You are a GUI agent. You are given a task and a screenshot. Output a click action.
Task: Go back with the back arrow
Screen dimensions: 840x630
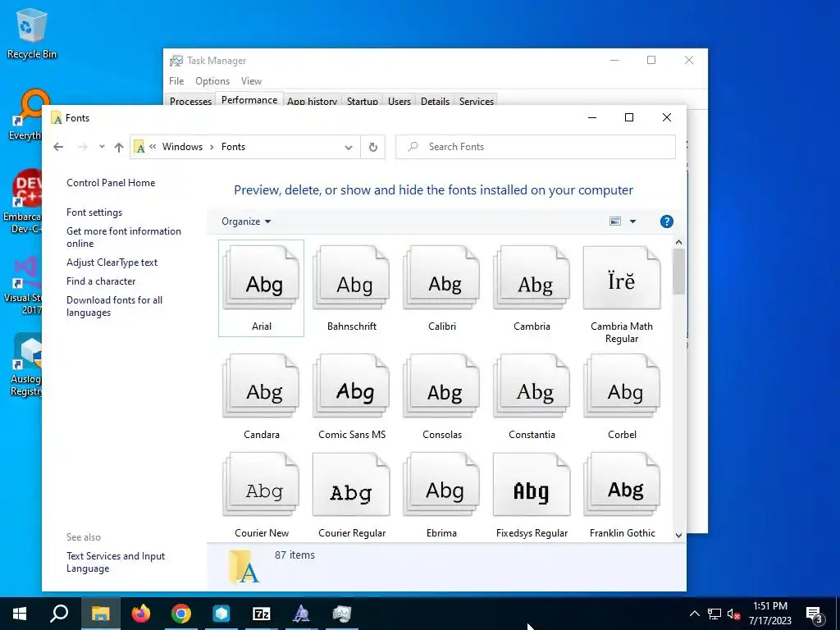[x=58, y=147]
